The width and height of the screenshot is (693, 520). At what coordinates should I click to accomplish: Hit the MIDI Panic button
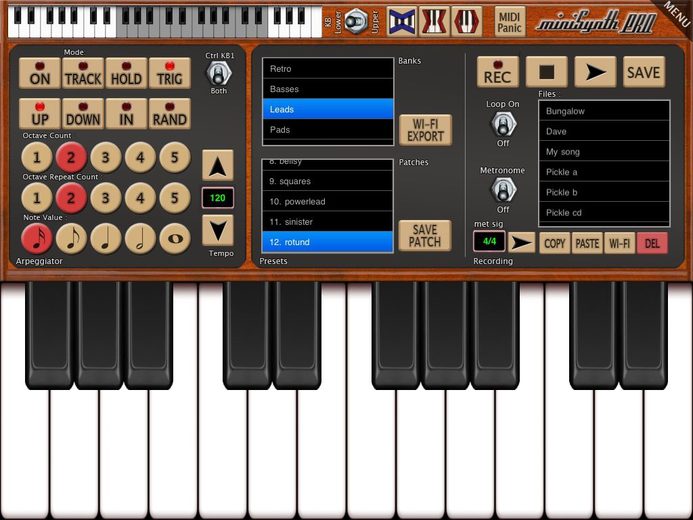(x=510, y=22)
